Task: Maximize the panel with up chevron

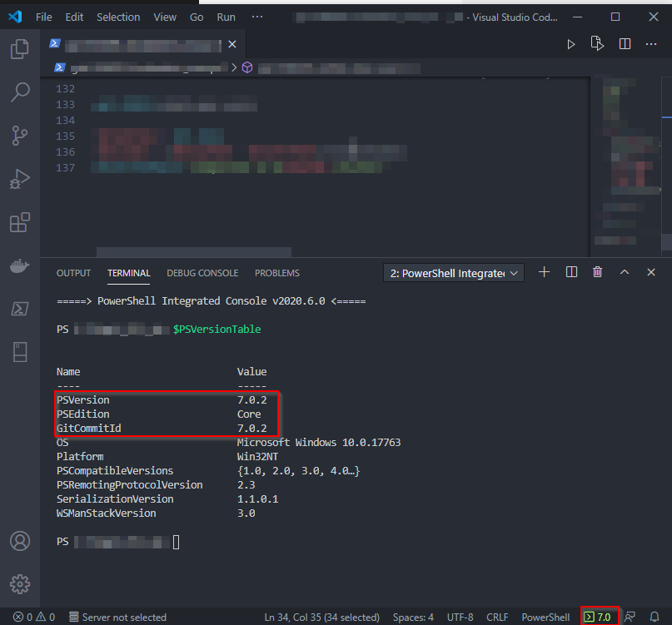Action: [625, 272]
